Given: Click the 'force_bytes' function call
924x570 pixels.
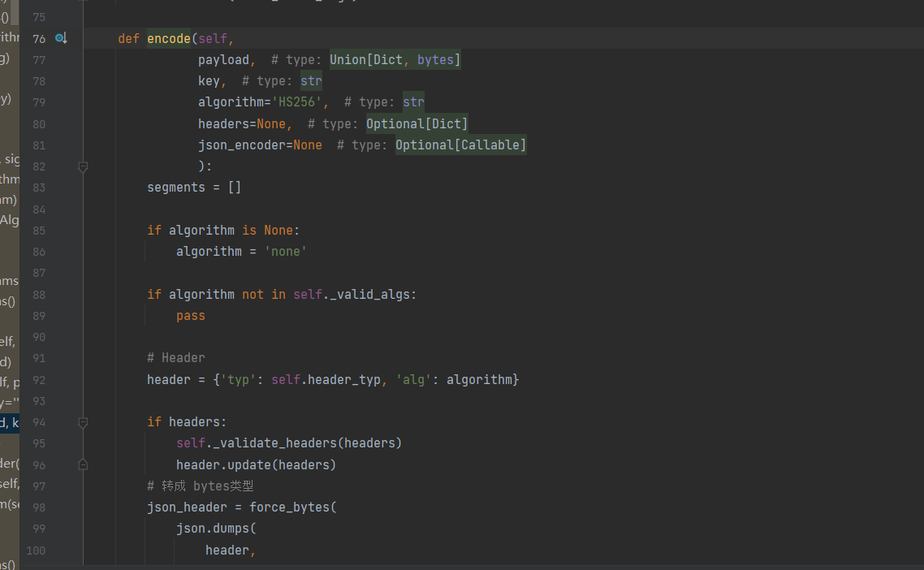Looking at the screenshot, I should [289, 507].
